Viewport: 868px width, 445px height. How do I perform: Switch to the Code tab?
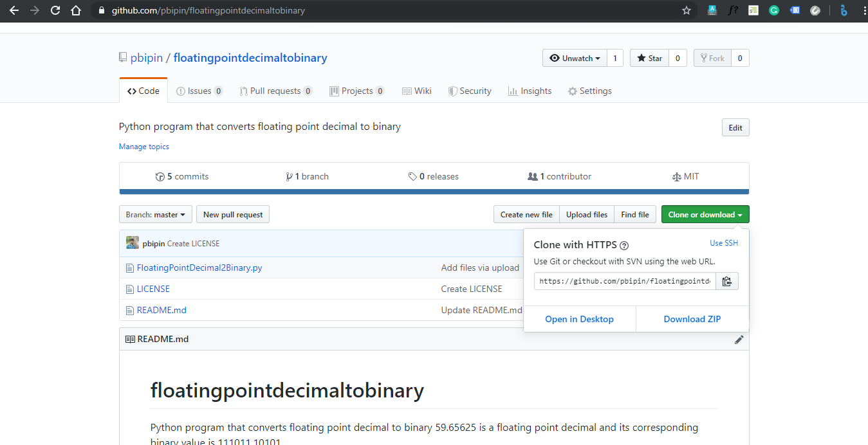[x=143, y=91]
